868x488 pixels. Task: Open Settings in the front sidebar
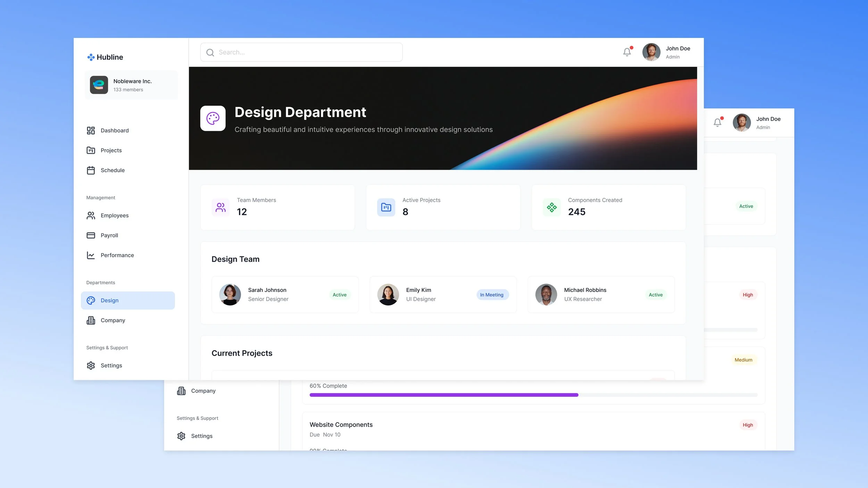[111, 365]
